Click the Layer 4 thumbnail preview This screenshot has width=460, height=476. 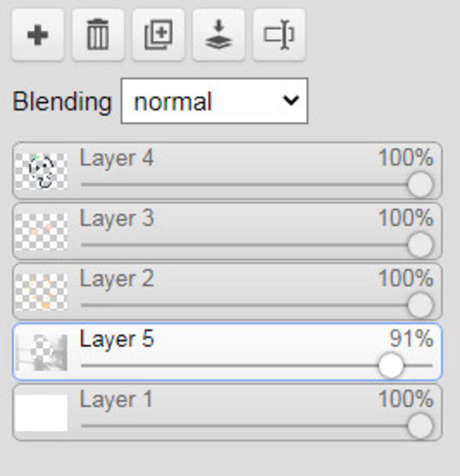[x=41, y=171]
